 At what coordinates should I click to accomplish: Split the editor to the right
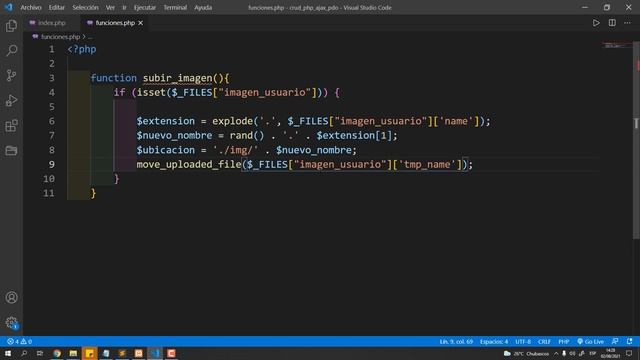[x=612, y=23]
